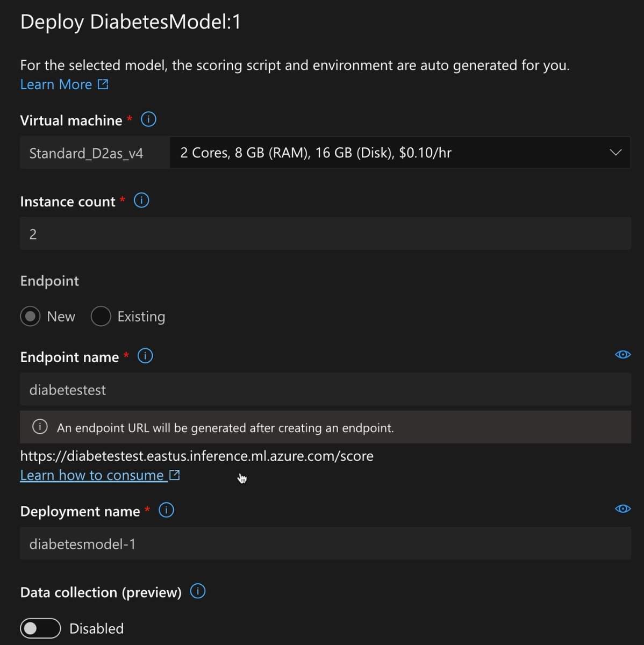Screen dimensions: 644x645
Task: Click the Virtual machine info icon
Action: pyautogui.click(x=148, y=119)
